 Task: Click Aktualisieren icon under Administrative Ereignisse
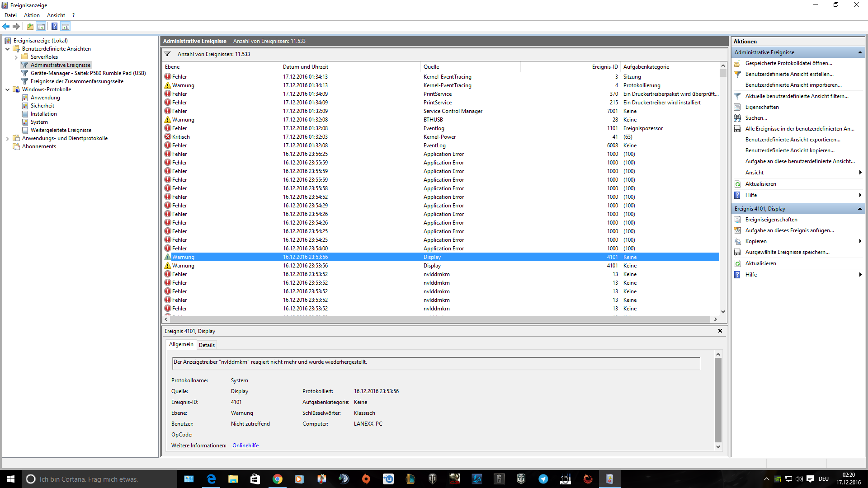coord(737,184)
